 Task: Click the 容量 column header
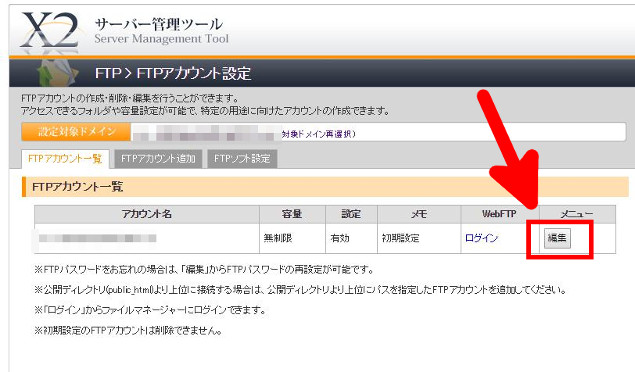click(292, 214)
